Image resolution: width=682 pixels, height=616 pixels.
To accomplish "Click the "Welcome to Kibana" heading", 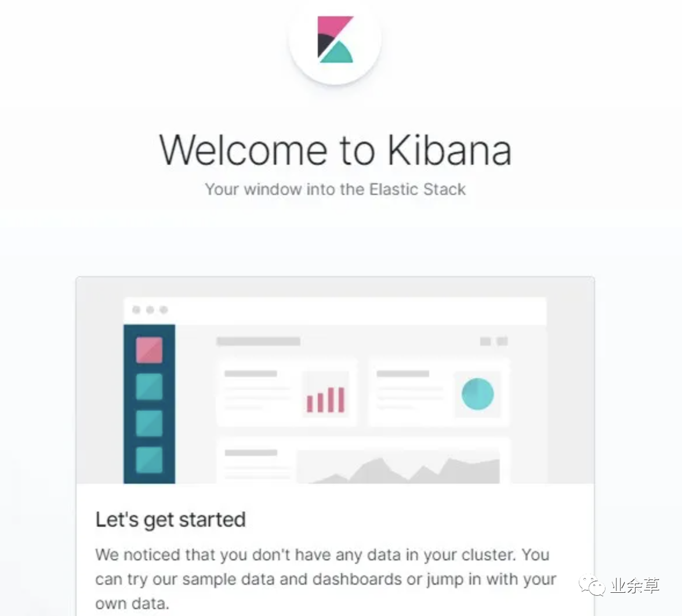I will [335, 150].
